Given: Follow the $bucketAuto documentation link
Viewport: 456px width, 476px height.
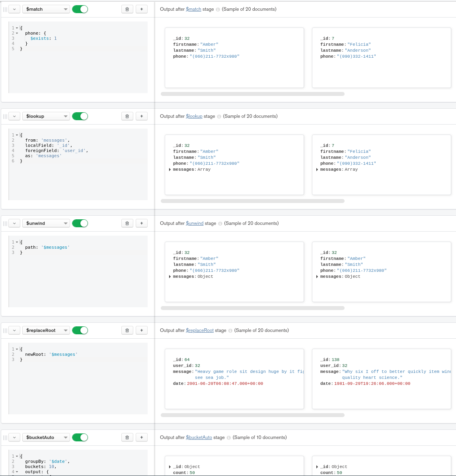Looking at the screenshot, I should 199,437.
